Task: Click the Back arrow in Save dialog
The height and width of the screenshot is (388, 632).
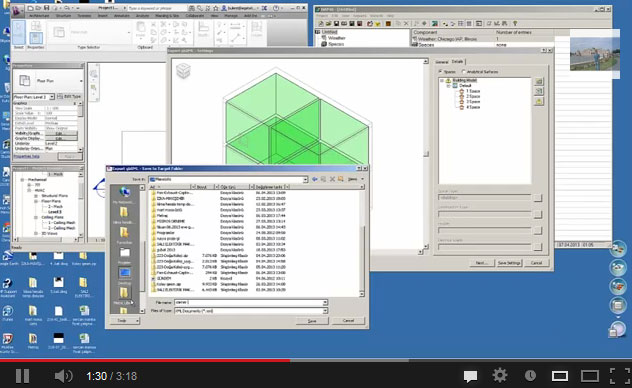Action: tap(315, 179)
